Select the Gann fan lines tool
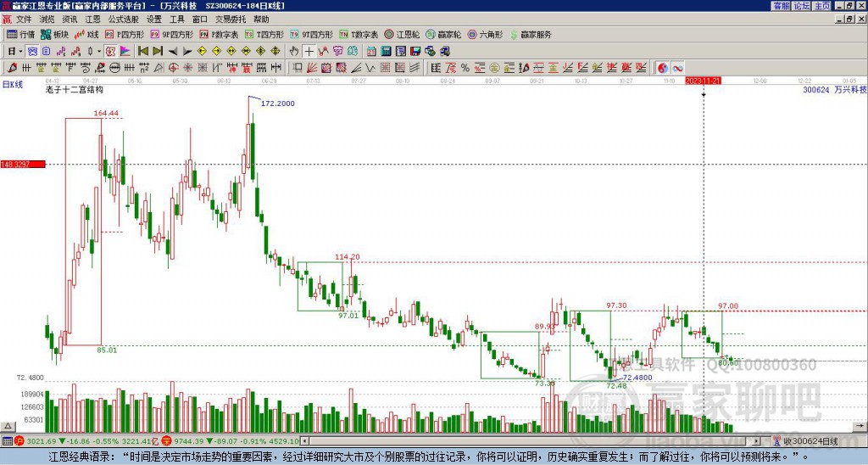 [311, 68]
